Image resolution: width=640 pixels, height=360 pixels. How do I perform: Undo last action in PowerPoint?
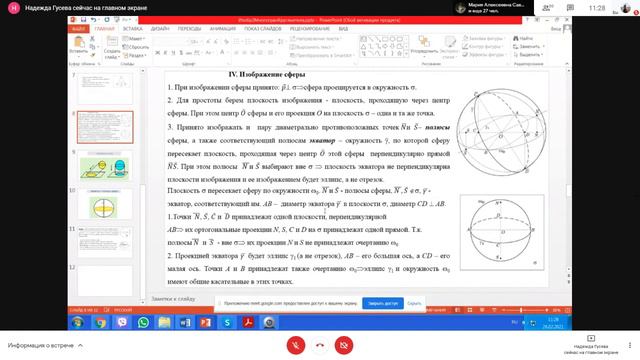[93, 20]
